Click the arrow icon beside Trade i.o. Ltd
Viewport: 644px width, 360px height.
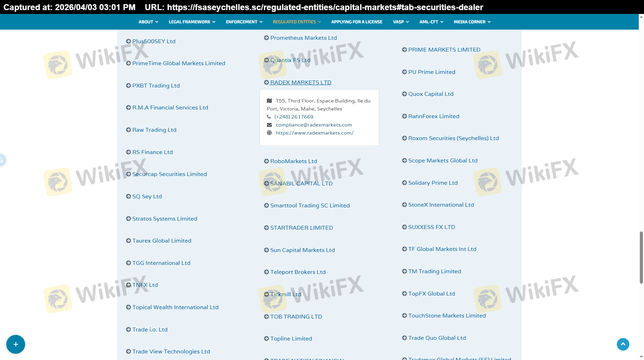tap(128, 329)
